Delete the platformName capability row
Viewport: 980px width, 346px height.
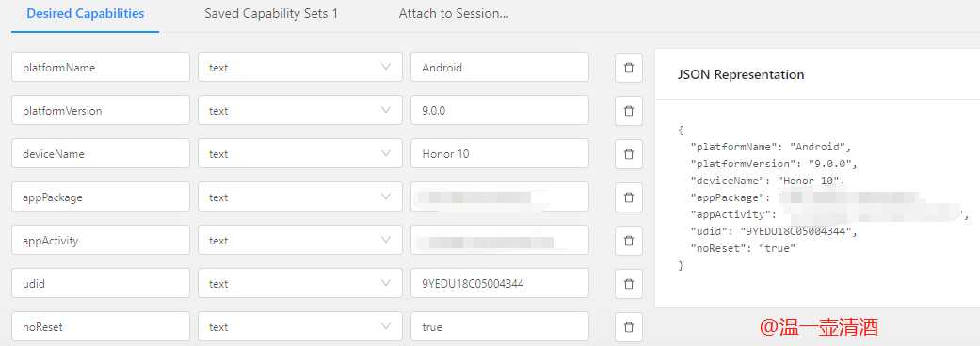pos(629,68)
